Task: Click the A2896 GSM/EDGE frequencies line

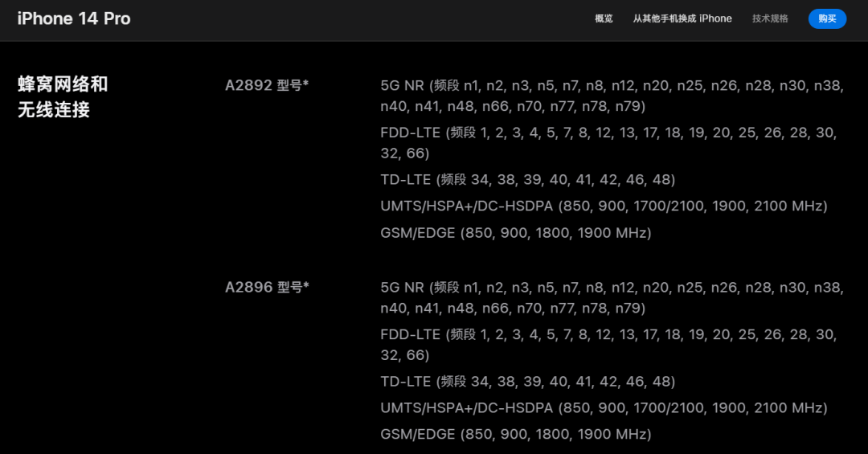Action: click(515, 434)
